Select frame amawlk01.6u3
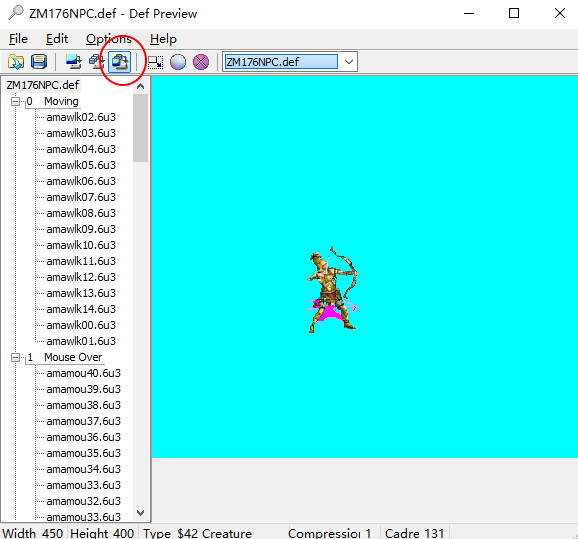Screen dimensions: 578x539 click(81, 341)
